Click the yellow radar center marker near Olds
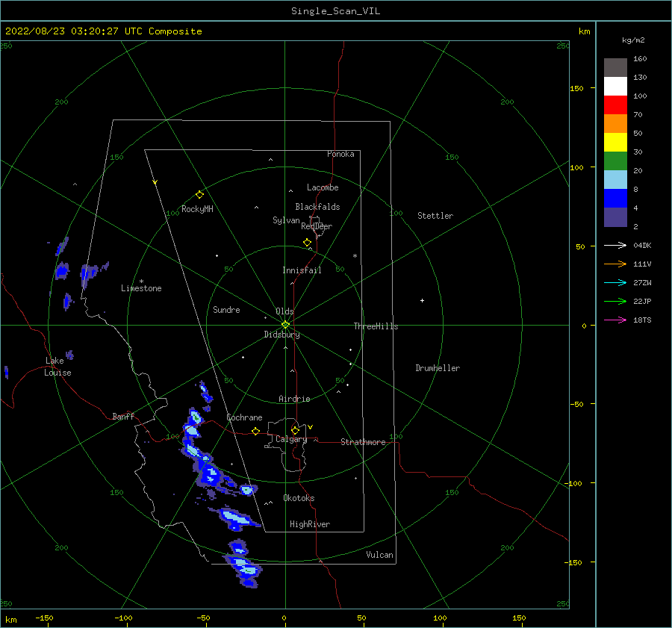 coord(285,325)
